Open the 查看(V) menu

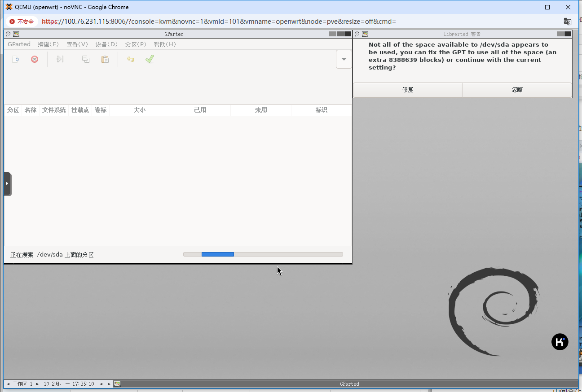[x=77, y=44]
